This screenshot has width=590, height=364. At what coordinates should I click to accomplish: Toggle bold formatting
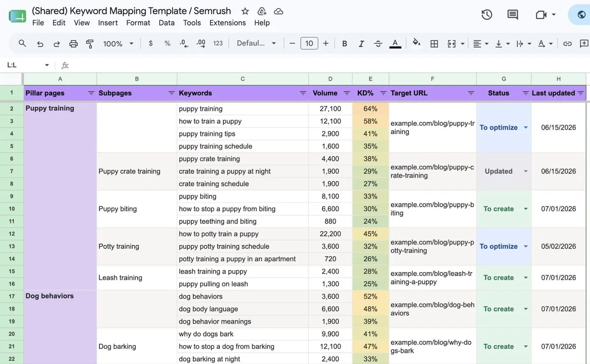click(345, 44)
